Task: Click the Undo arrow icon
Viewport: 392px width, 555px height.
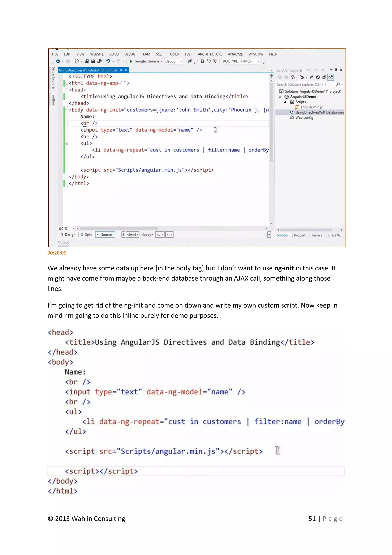Action: point(108,61)
